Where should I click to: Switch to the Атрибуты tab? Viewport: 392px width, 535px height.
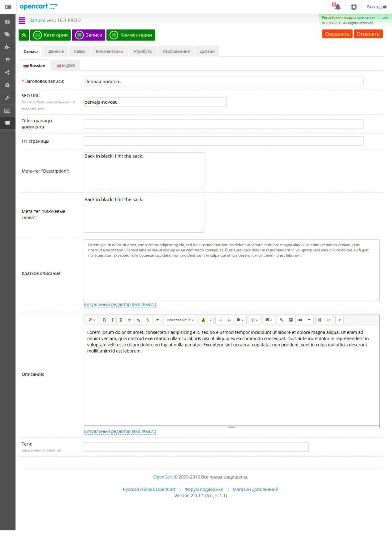(x=143, y=51)
